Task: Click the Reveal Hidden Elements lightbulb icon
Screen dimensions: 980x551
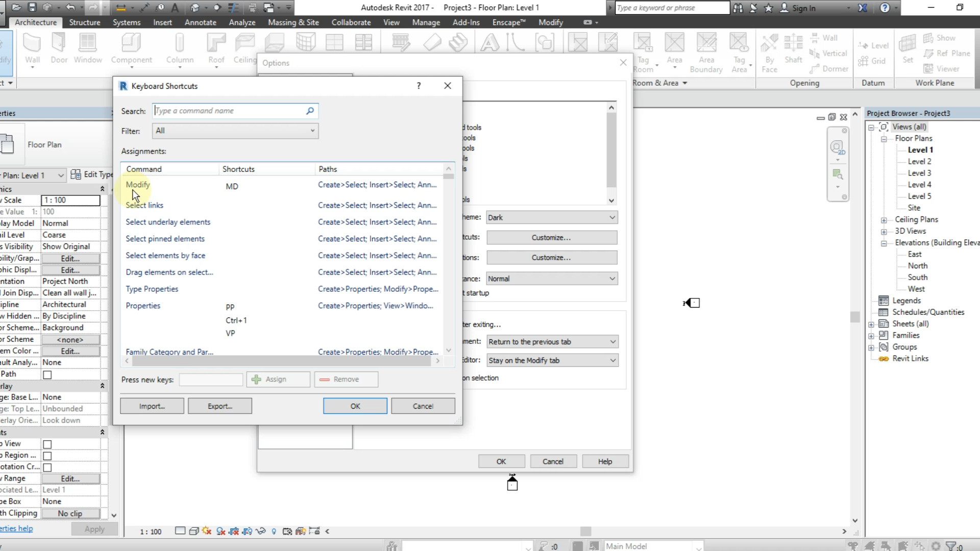Action: [274, 531]
